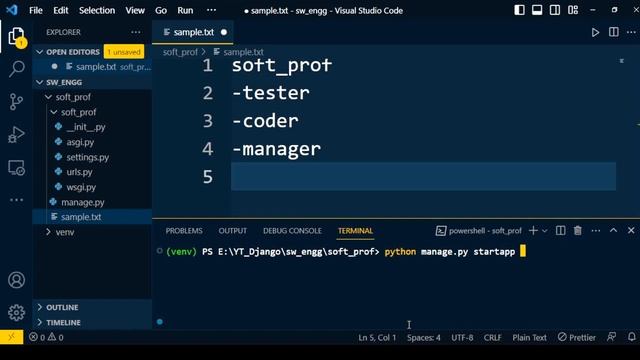Open terminal launch profile dropdown arrow
The height and width of the screenshot is (360, 640).
click(x=544, y=231)
